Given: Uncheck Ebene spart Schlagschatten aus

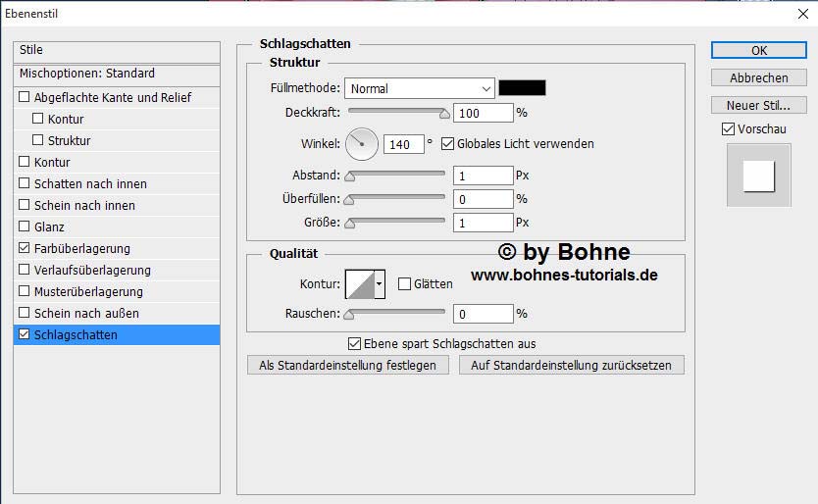Looking at the screenshot, I should [x=355, y=344].
